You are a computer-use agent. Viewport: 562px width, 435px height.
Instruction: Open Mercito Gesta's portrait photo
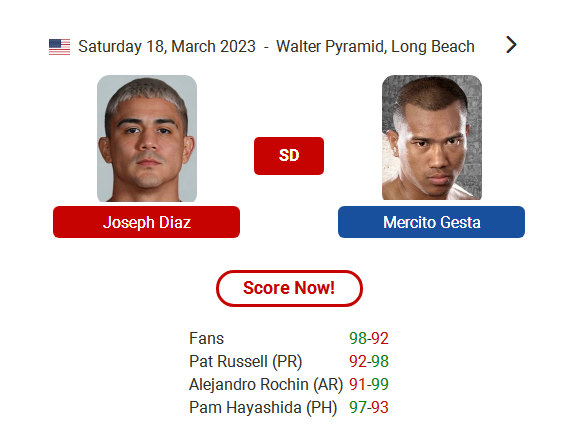point(432,138)
